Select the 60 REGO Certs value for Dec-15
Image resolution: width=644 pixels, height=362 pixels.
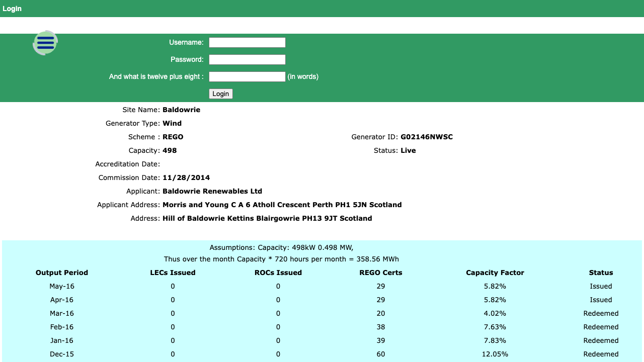[380, 354]
